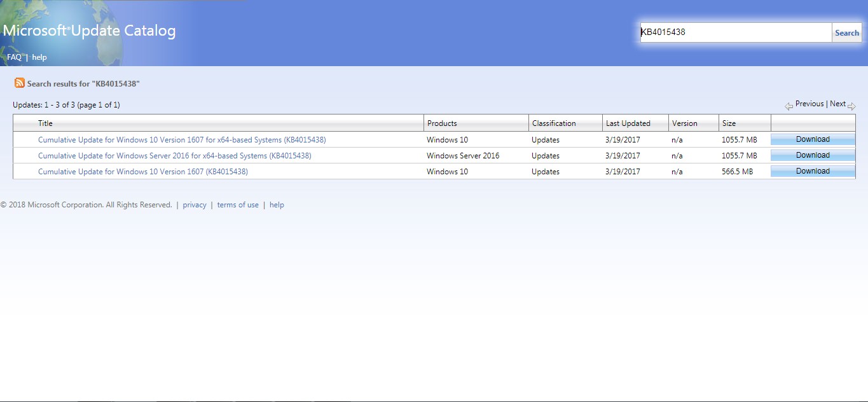Open Windows 10 Version 1607 x64-based Systems update link
This screenshot has width=868, height=402.
(x=182, y=140)
